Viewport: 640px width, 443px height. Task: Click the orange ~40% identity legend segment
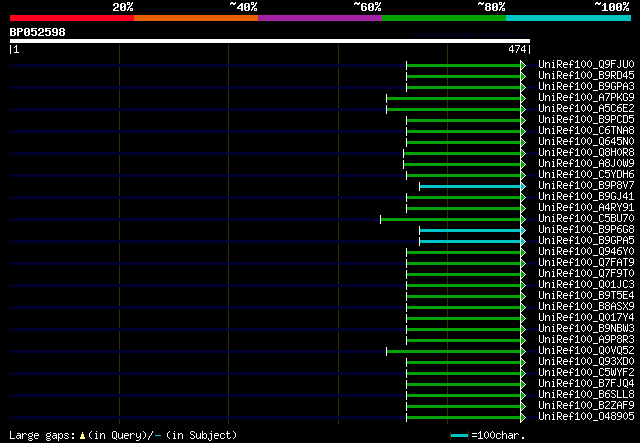(x=196, y=18)
